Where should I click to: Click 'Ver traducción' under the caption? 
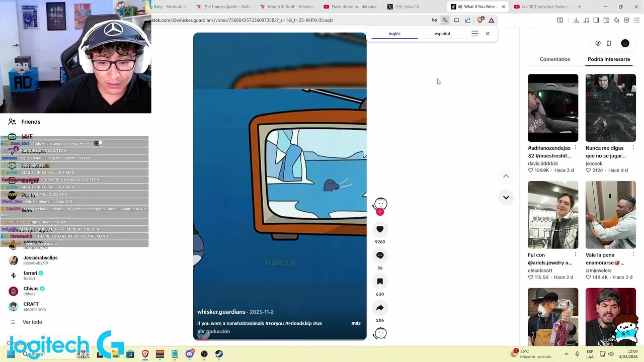point(213,332)
